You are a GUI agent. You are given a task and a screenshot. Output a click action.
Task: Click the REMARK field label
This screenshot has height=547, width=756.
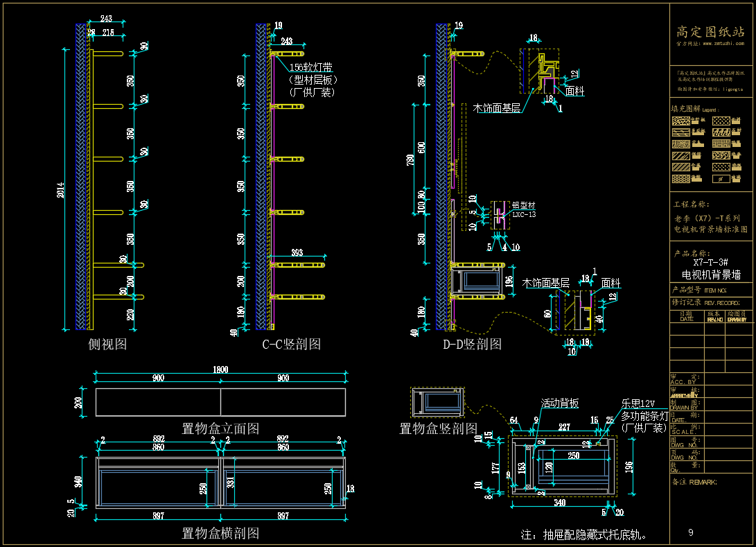694,482
